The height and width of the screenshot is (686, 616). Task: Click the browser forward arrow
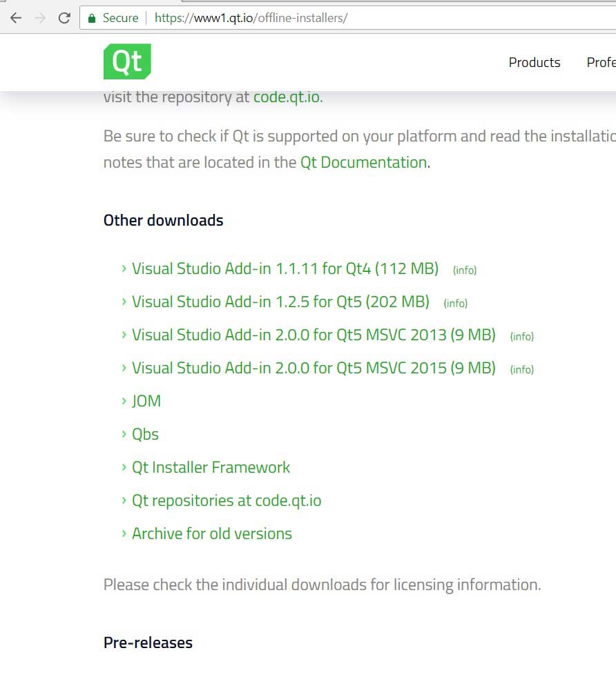point(40,18)
